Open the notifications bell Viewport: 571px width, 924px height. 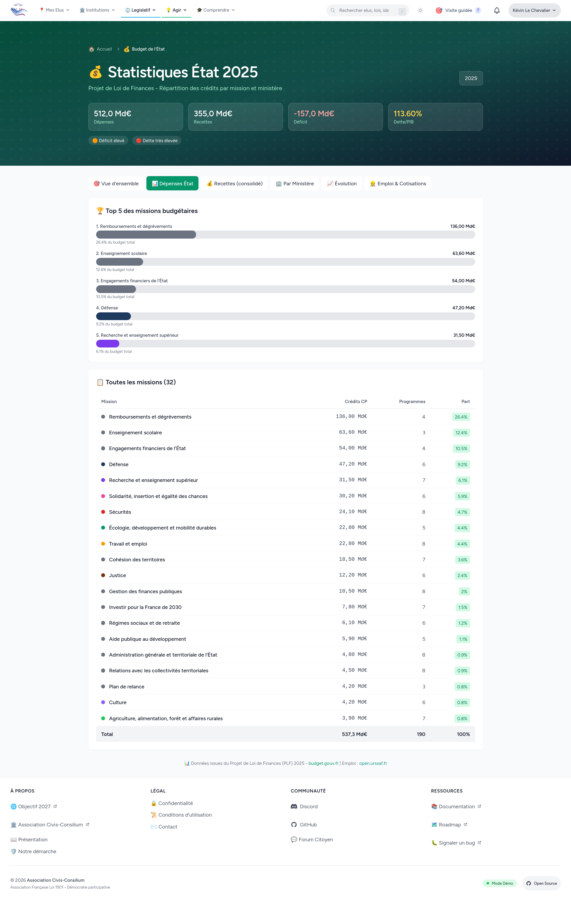[497, 11]
